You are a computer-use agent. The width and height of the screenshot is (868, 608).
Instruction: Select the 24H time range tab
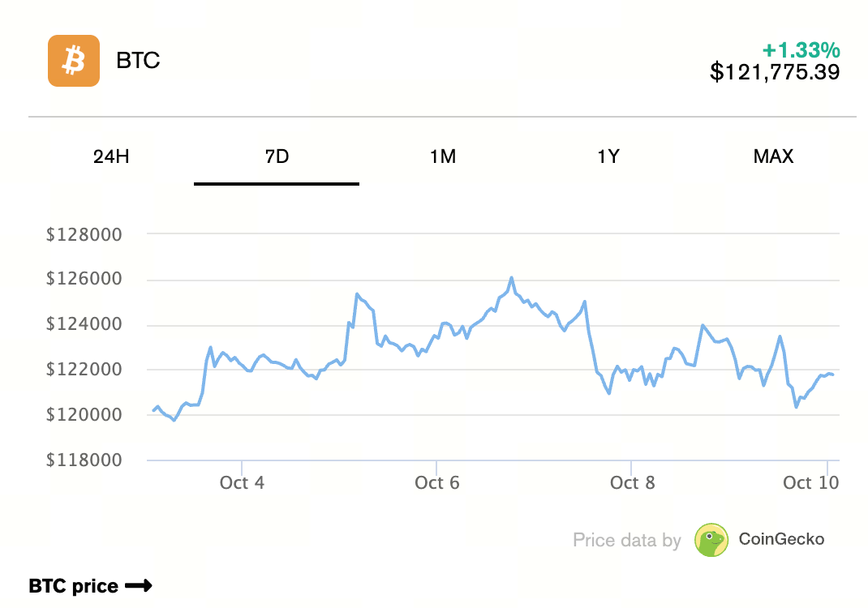(x=111, y=156)
